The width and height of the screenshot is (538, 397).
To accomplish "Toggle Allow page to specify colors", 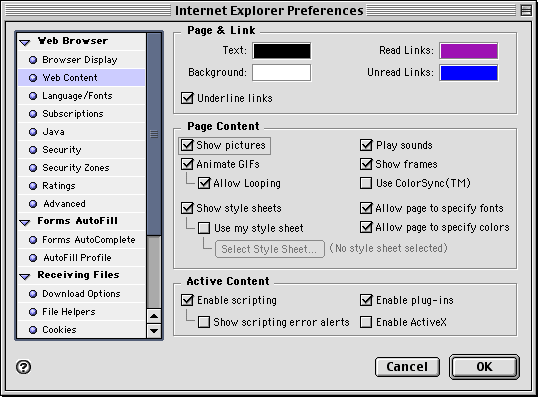I will click(x=366, y=227).
